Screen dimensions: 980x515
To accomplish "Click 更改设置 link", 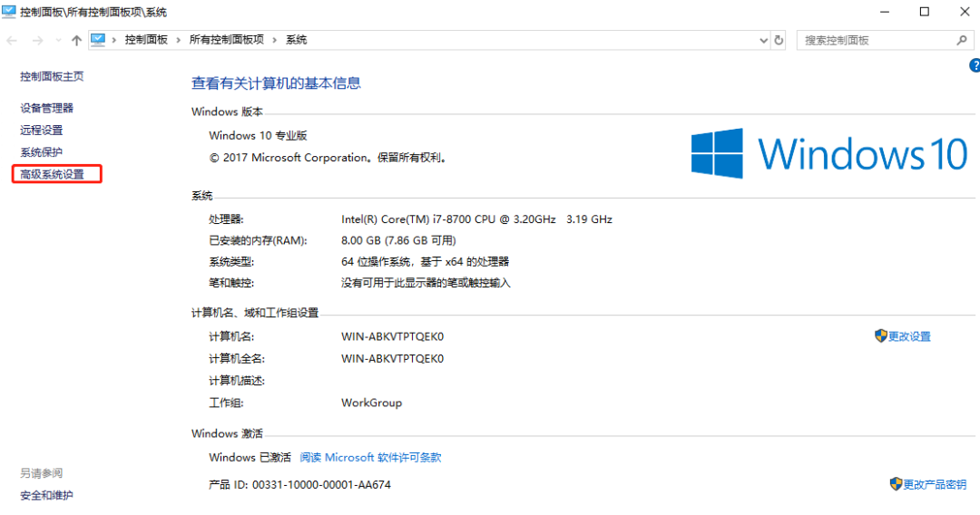I will click(909, 336).
